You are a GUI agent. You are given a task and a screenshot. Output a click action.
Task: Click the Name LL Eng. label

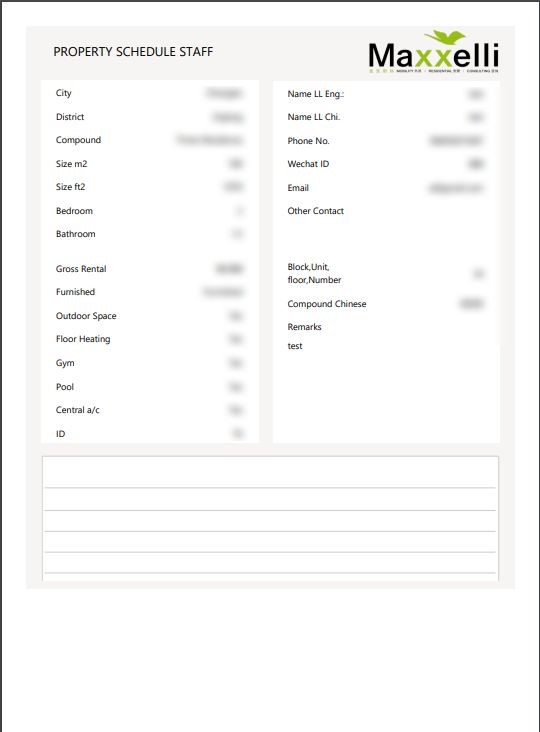[x=316, y=94]
